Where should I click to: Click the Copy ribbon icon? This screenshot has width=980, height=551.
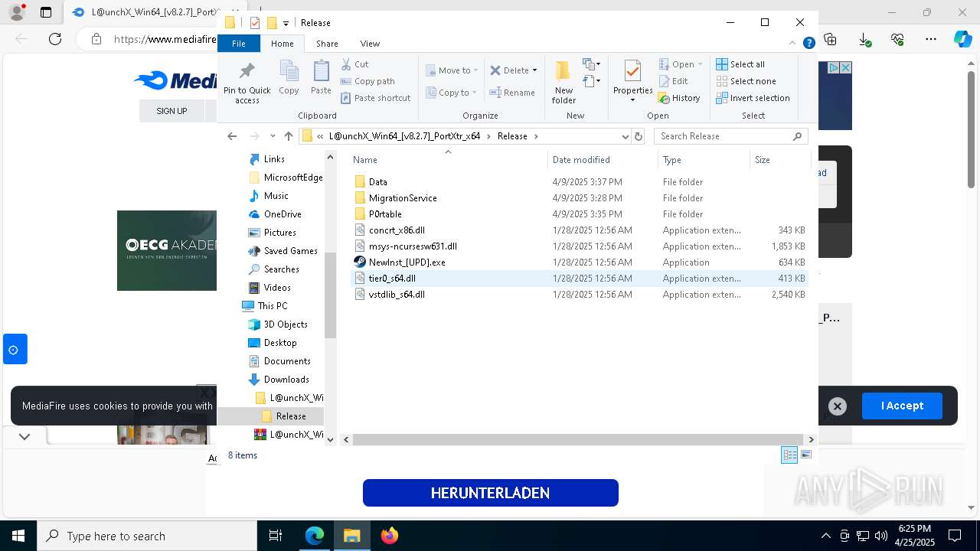[x=289, y=78]
